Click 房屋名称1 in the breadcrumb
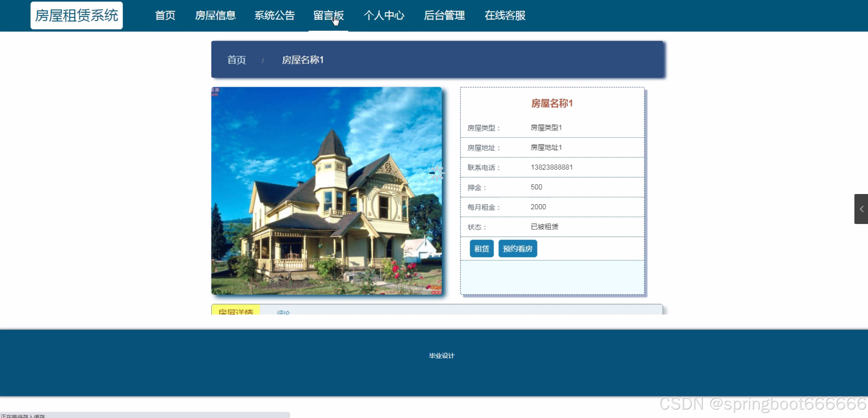Viewport: 868px width, 418px height. (303, 60)
